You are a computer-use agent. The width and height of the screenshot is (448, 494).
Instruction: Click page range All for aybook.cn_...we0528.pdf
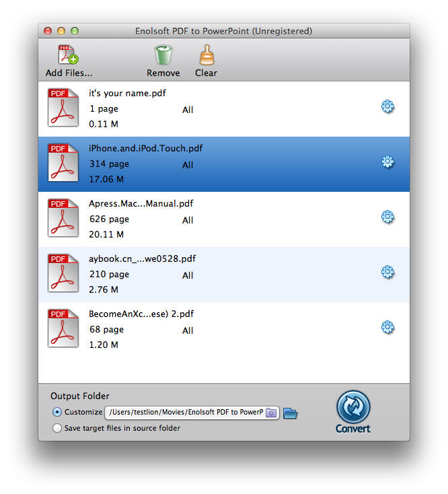188,275
